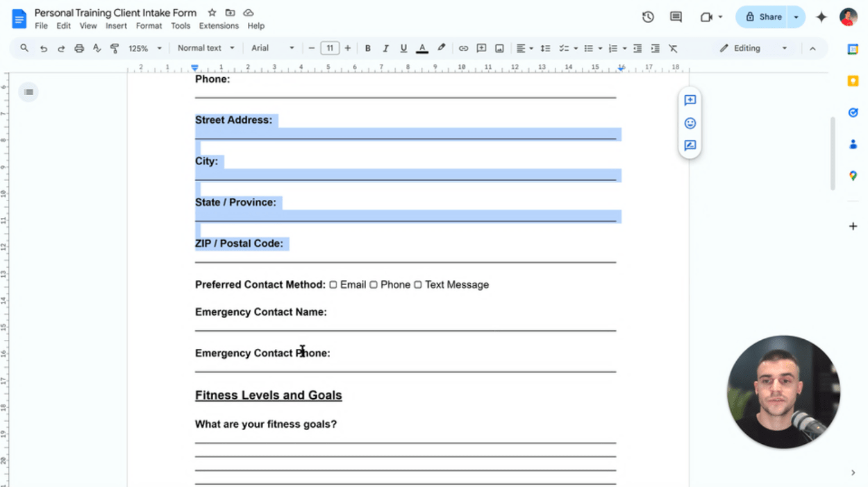Open the Arial font family dropdown
The height and width of the screenshot is (487, 868).
click(x=273, y=48)
